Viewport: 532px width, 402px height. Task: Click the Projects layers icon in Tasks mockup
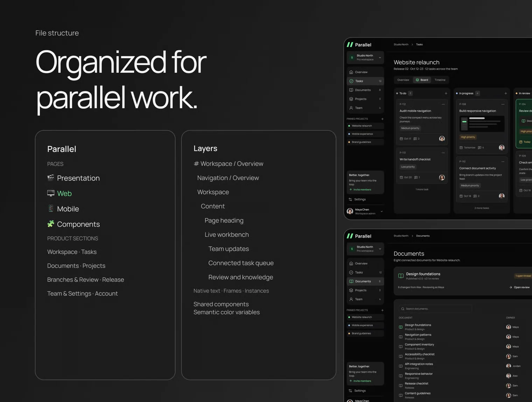(351, 99)
